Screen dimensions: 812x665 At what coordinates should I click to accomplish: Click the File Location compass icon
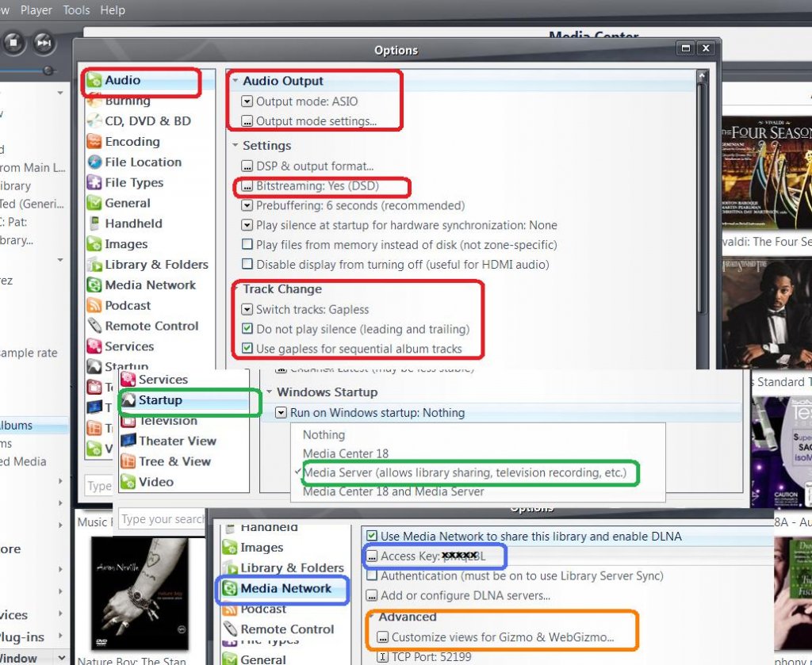click(x=94, y=162)
